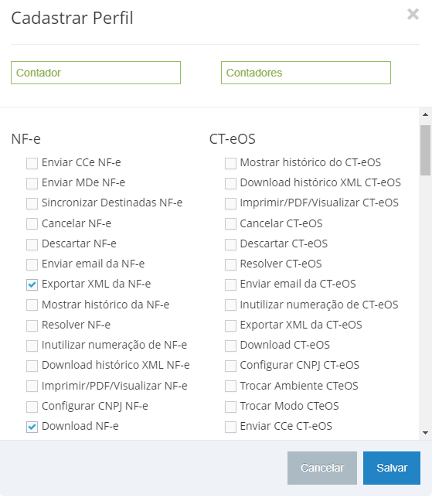Viewport: 432px width, 504px height.
Task: Tick Sincronizar Destinadas NF-e checkbox
Action: 32,204
